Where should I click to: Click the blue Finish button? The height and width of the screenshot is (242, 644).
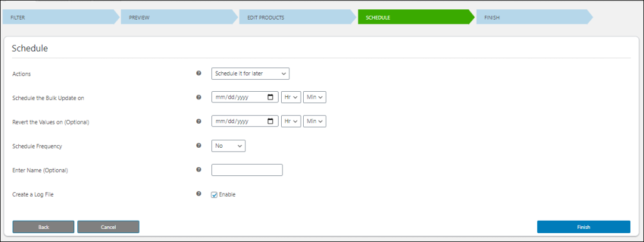(x=584, y=227)
